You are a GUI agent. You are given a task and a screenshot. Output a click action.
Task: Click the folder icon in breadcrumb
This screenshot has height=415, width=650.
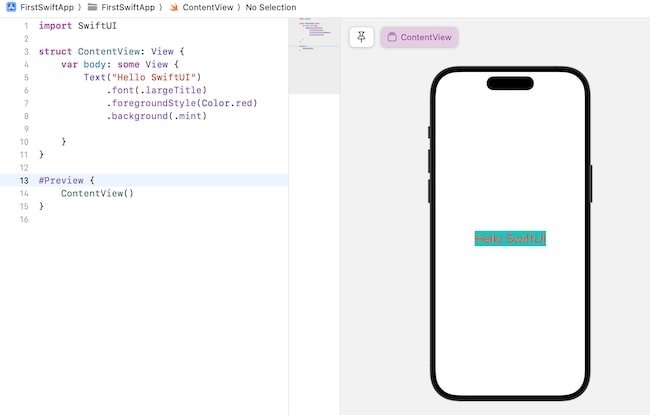coord(92,7)
